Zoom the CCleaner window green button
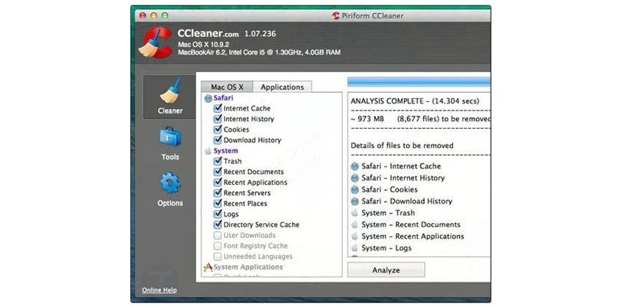The image size is (644, 307). (165, 15)
